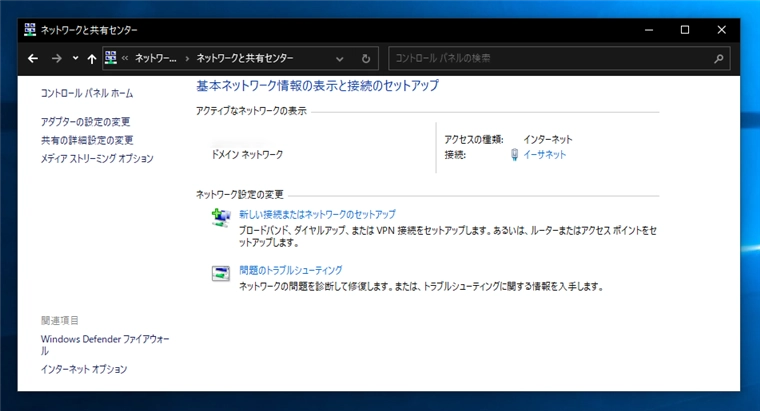
Task: Open コントロール パネル ホーム
Action: point(87,93)
